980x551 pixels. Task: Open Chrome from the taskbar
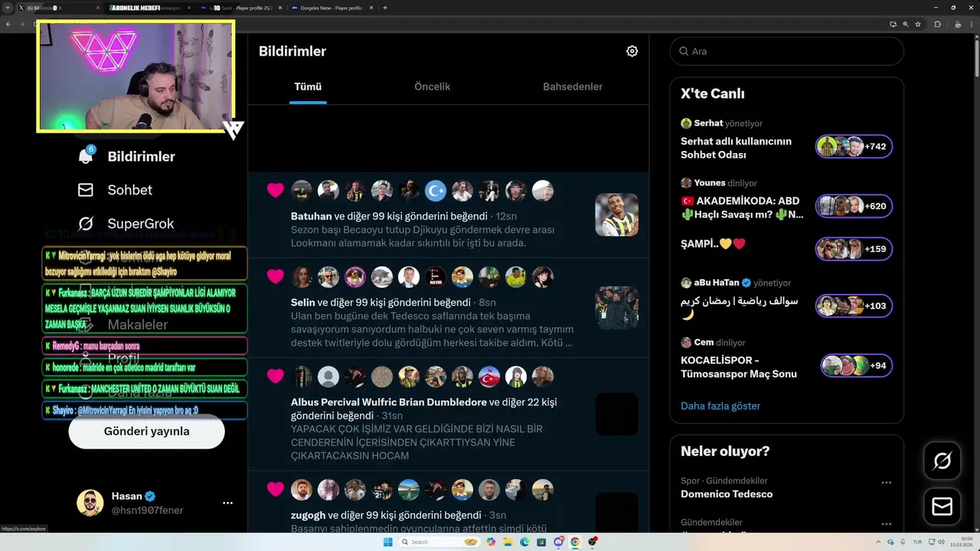(575, 542)
